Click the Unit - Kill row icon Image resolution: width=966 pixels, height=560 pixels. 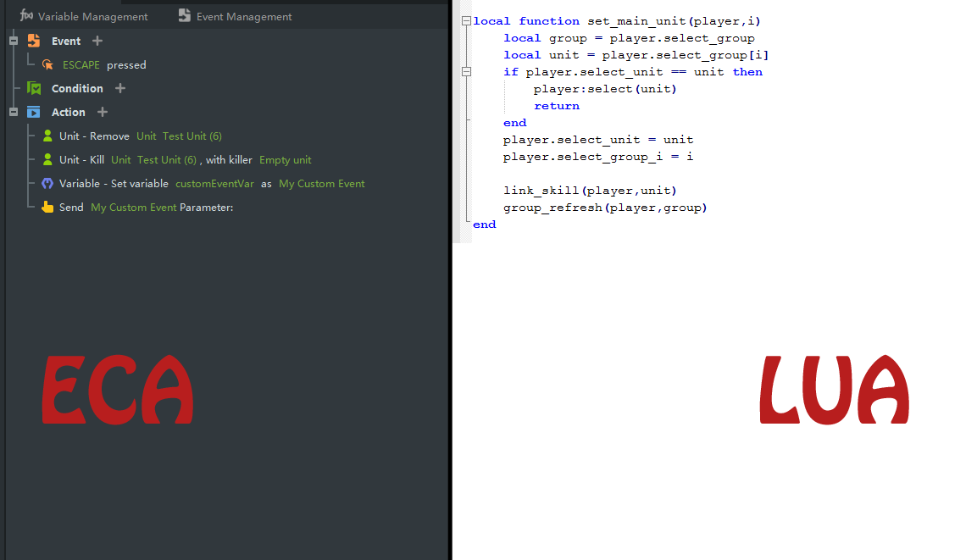pos(47,159)
